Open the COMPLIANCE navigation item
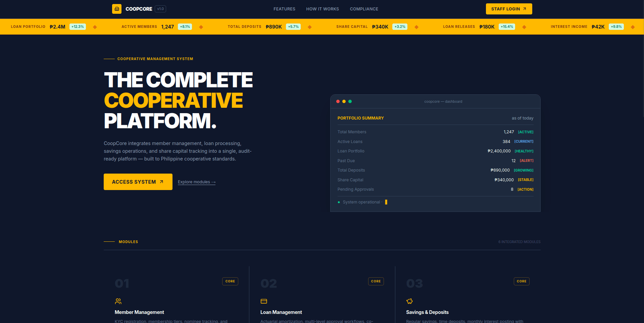644x323 pixels. pos(364,9)
